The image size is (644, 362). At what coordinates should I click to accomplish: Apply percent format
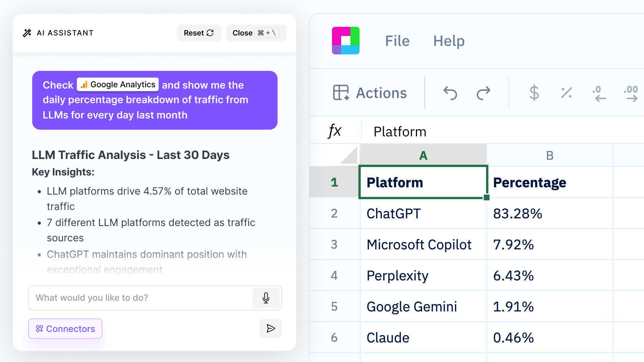566,93
